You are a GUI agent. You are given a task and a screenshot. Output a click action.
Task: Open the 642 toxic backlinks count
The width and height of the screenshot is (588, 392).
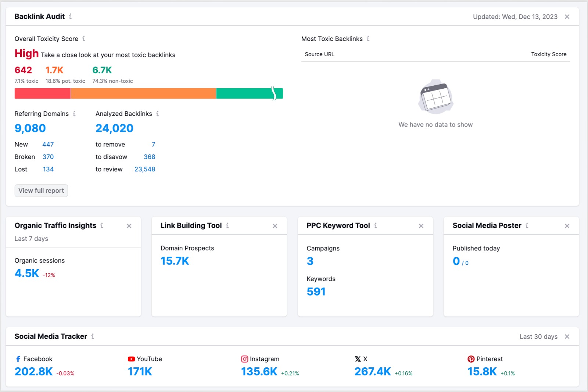pos(23,70)
